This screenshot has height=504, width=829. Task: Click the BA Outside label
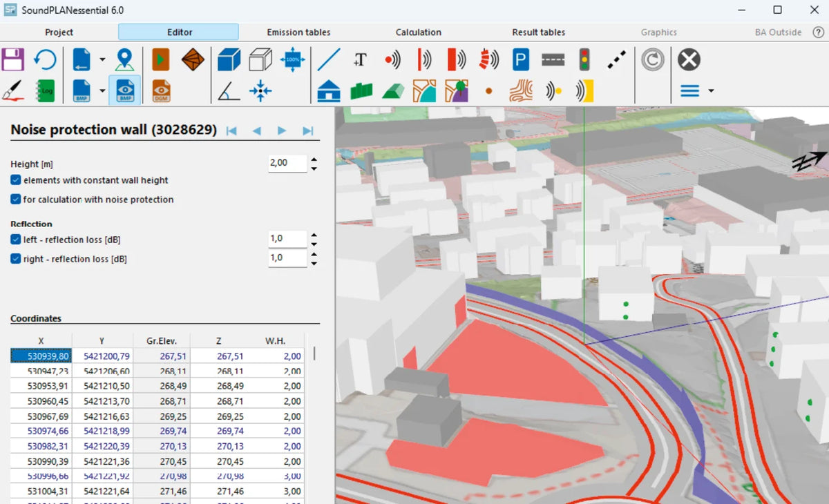tap(778, 32)
